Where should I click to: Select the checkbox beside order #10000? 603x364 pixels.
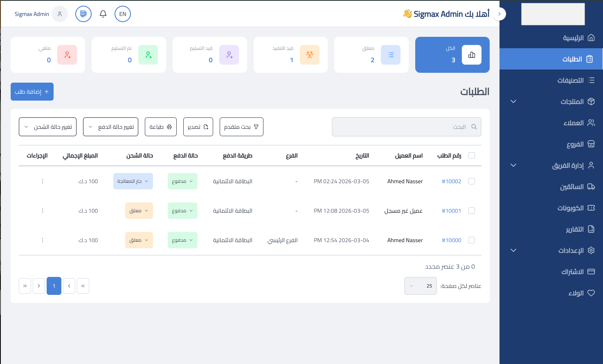click(x=471, y=240)
